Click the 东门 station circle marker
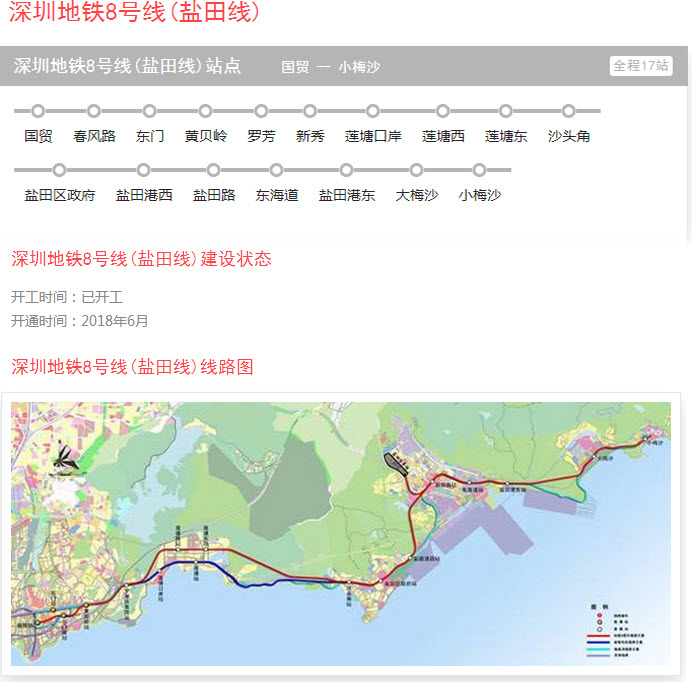Image resolution: width=692 pixels, height=682 pixels. click(x=150, y=111)
